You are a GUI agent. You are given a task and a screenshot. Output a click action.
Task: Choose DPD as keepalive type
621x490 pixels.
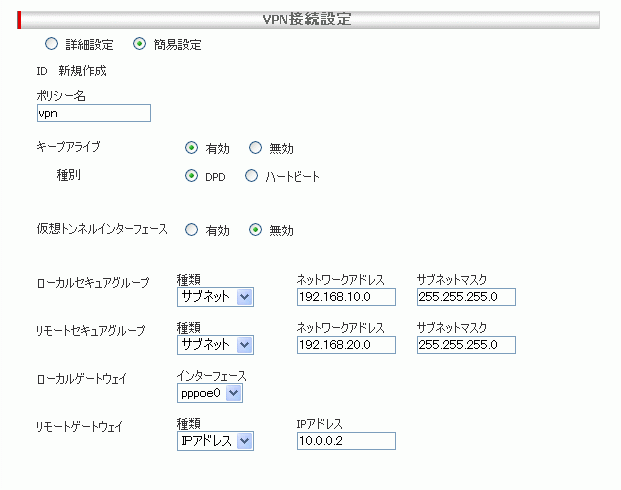click(x=191, y=177)
